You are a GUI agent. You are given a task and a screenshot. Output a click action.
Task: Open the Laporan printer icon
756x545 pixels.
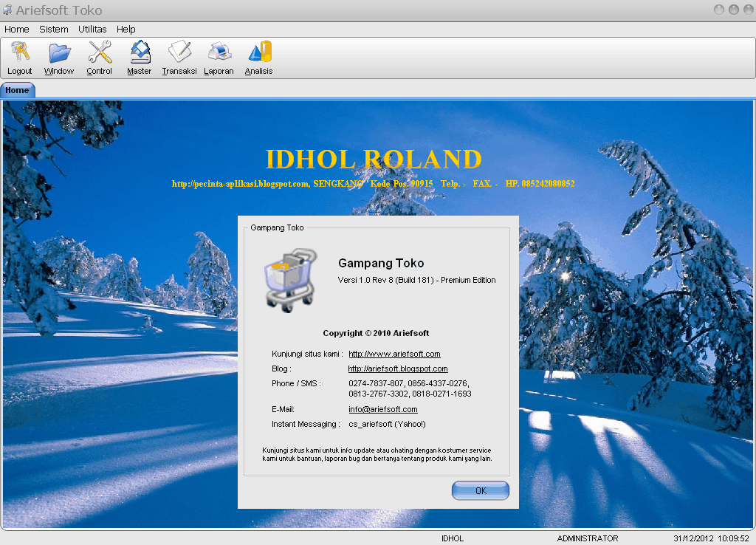pos(219,52)
